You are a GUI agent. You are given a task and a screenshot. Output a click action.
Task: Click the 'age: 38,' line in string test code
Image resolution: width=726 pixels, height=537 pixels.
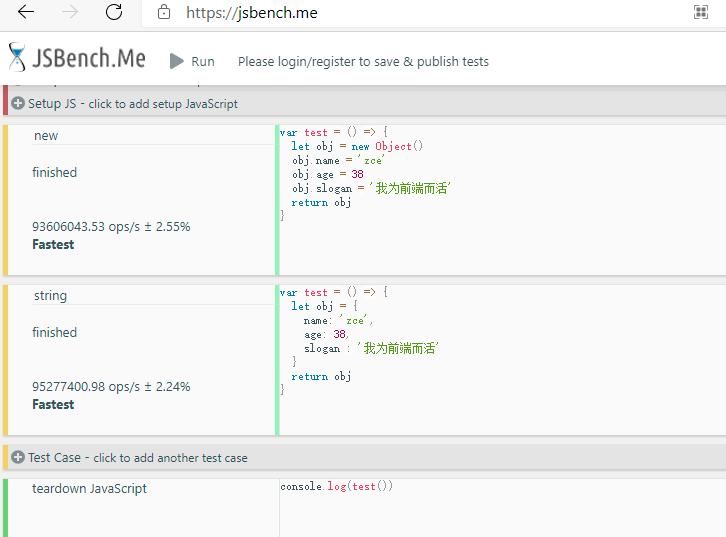[326, 334]
